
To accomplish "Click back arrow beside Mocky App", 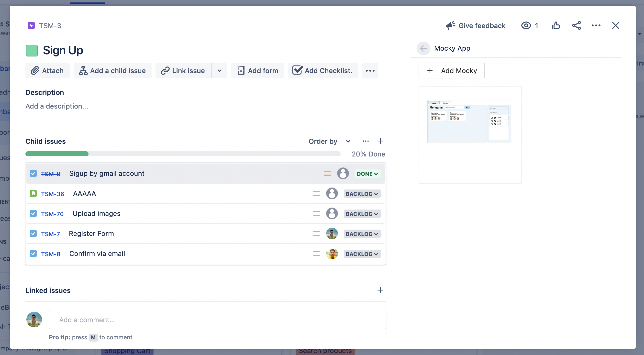I will click(x=423, y=48).
